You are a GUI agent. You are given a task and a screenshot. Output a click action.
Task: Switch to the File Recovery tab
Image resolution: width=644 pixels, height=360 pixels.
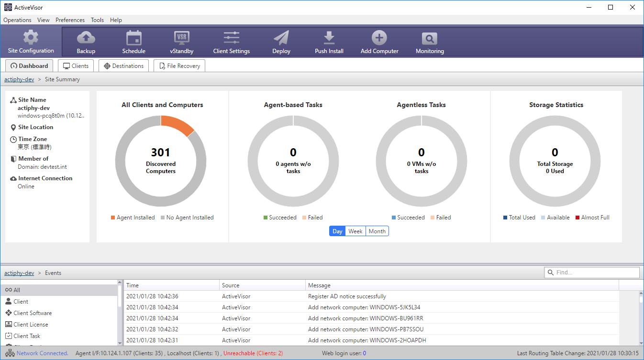click(179, 66)
